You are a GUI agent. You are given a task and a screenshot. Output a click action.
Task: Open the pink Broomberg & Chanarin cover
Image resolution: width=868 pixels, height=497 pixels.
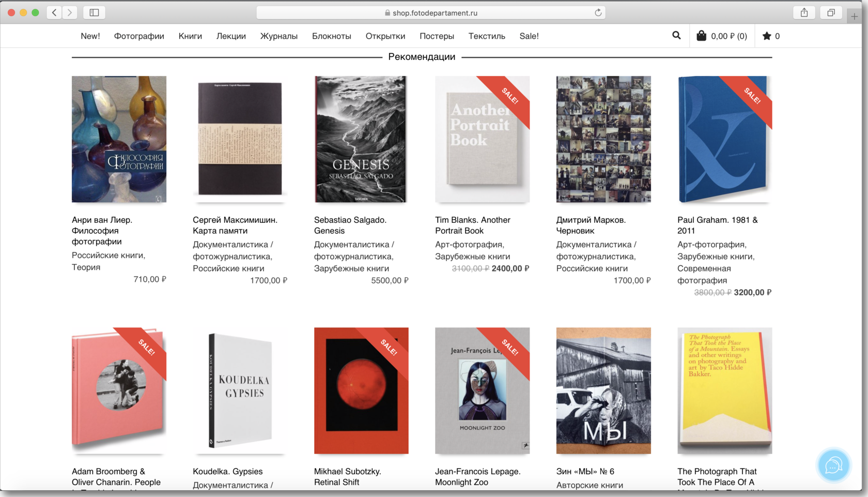point(119,390)
